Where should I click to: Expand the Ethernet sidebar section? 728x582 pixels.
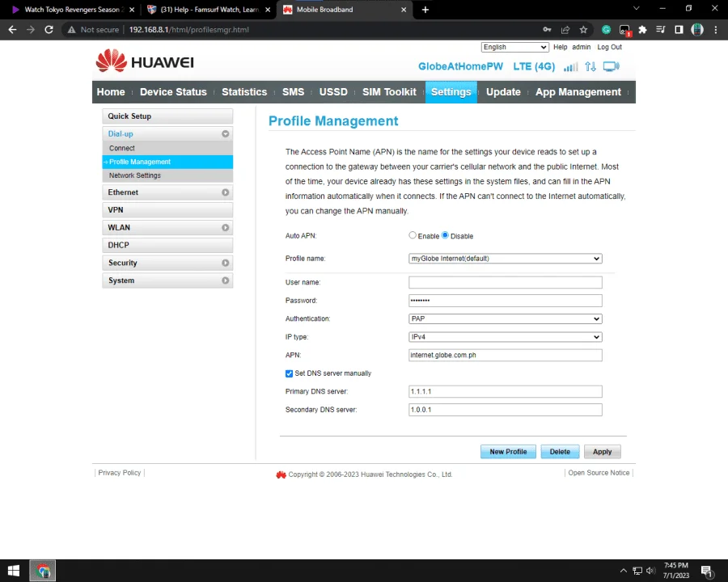[x=225, y=192]
